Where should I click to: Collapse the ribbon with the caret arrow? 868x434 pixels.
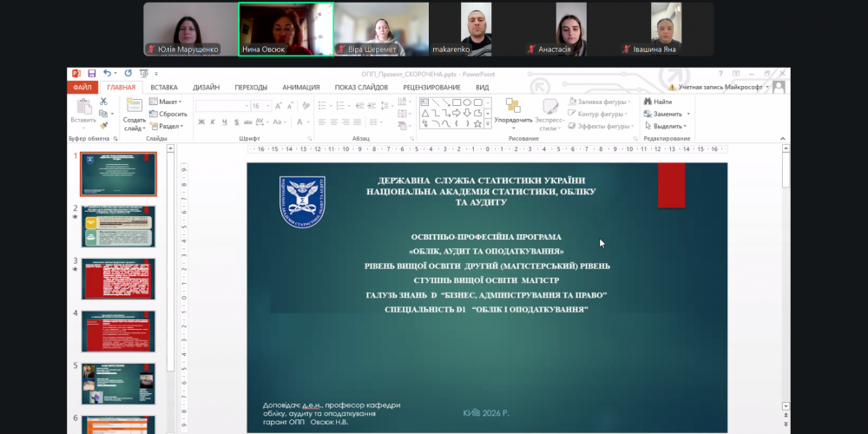click(x=782, y=138)
